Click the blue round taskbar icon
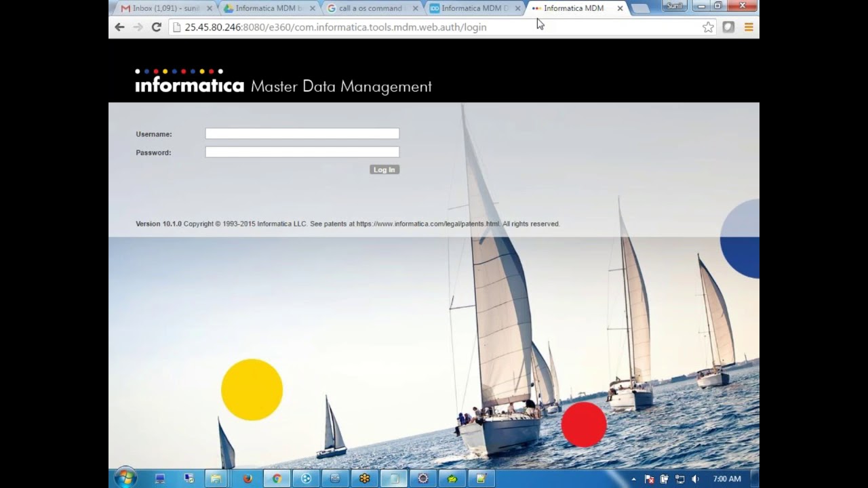868x488 pixels. pos(306,479)
